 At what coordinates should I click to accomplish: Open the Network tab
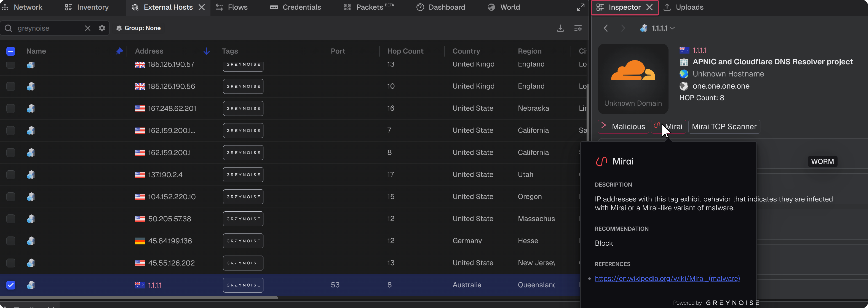pyautogui.click(x=22, y=7)
